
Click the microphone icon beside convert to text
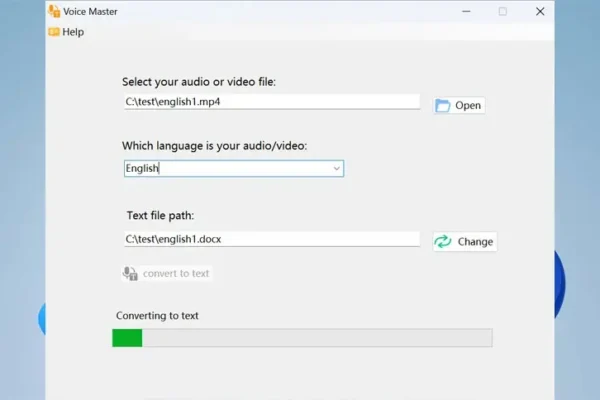click(x=130, y=274)
